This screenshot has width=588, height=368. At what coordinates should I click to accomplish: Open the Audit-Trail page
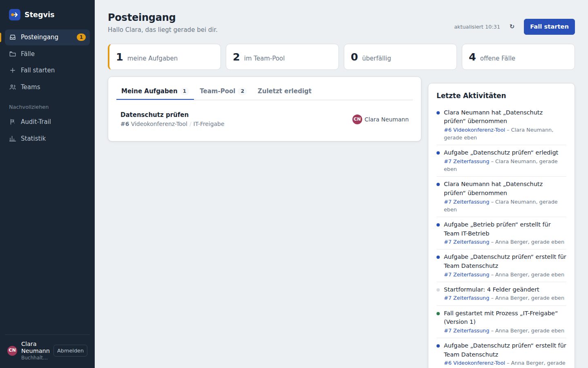(x=47, y=122)
